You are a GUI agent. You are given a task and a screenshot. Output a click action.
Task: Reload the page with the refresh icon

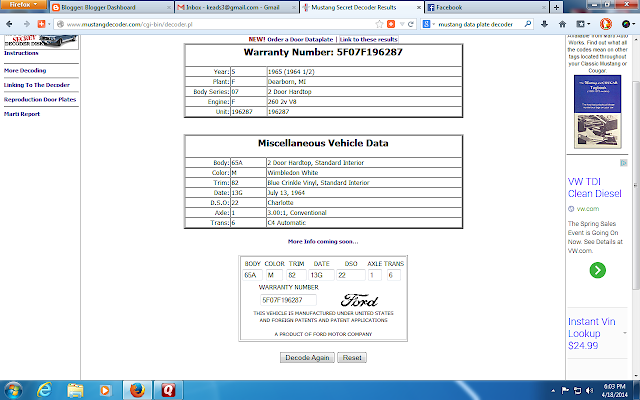411,24
